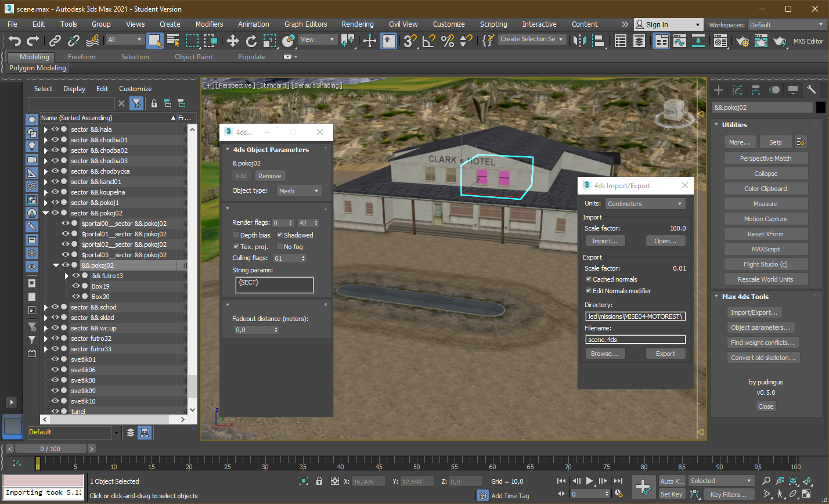Screen dimensions: 829x504
Task: Open the Graph Editors menu
Action: click(x=305, y=24)
